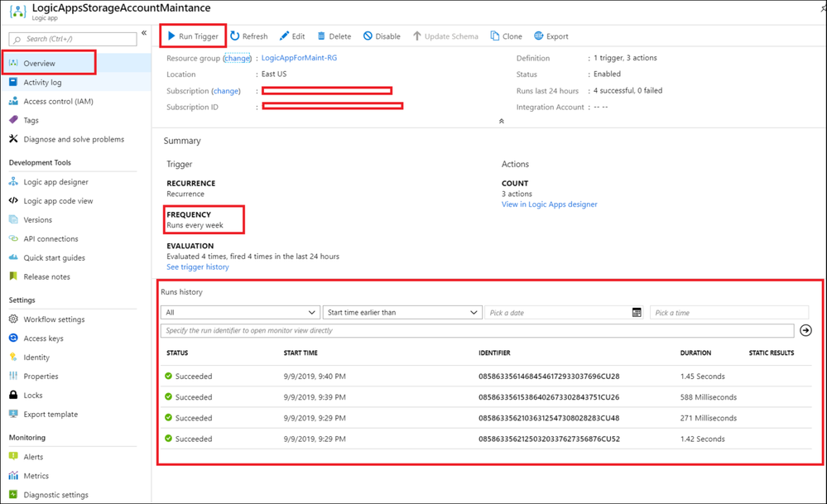Collapse the essentials section with up chevron
This screenshot has width=827, height=504.
click(x=501, y=122)
